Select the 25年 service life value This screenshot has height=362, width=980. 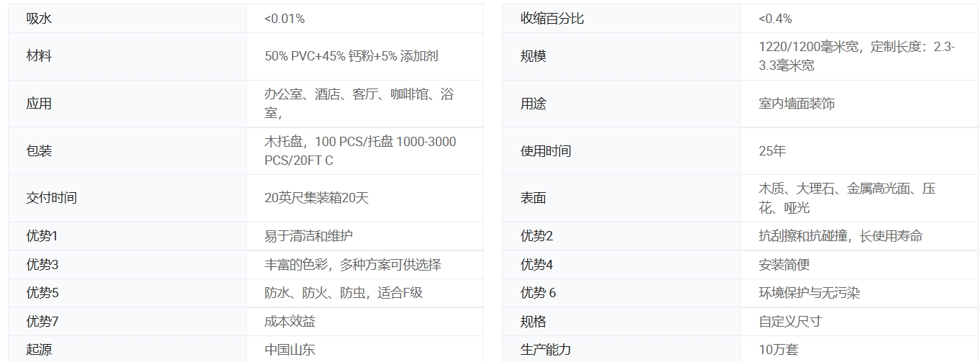click(x=772, y=151)
